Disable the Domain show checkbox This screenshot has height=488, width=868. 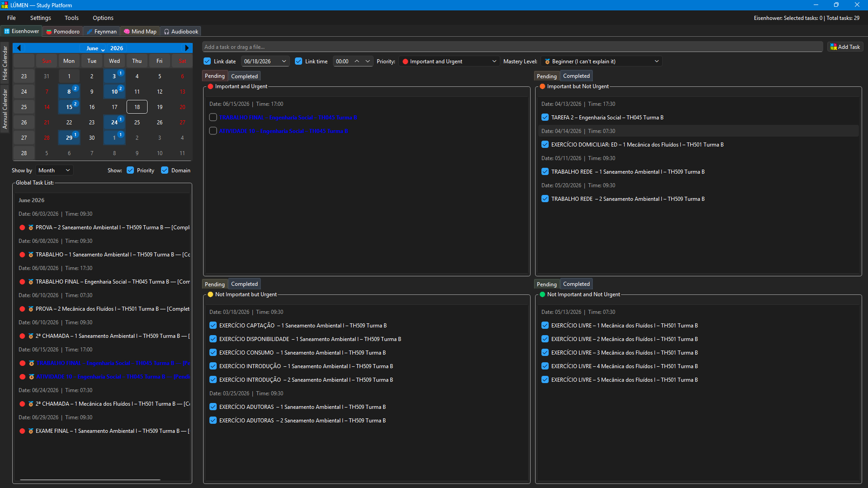pos(165,171)
